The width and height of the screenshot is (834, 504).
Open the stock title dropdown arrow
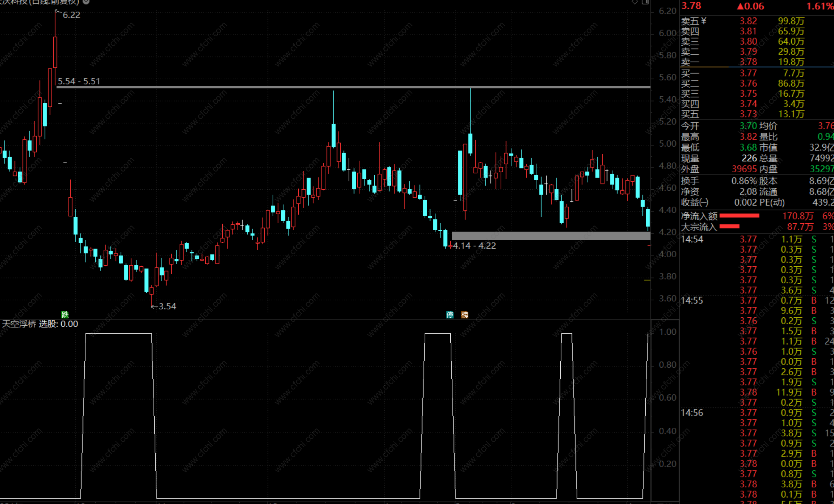(x=86, y=2)
